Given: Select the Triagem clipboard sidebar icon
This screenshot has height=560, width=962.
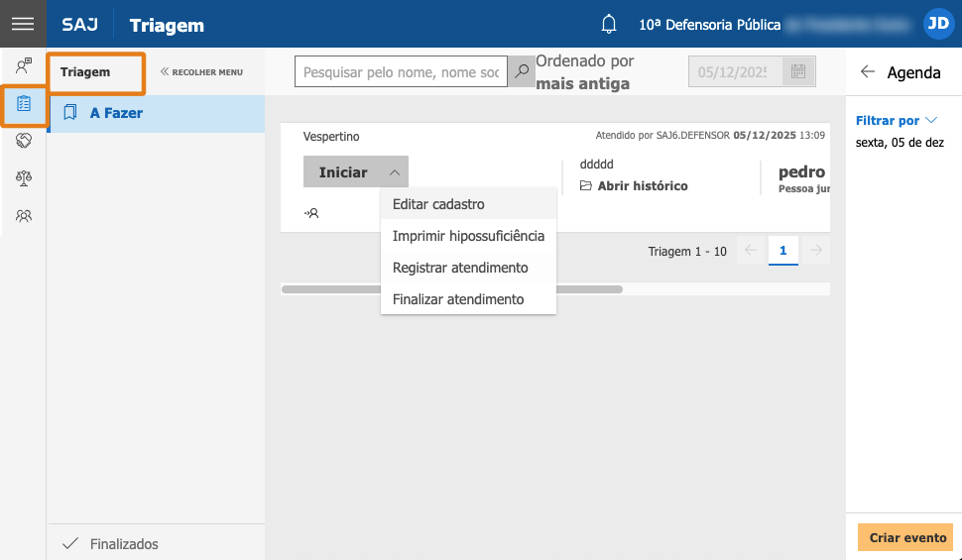Looking at the screenshot, I should [24, 103].
